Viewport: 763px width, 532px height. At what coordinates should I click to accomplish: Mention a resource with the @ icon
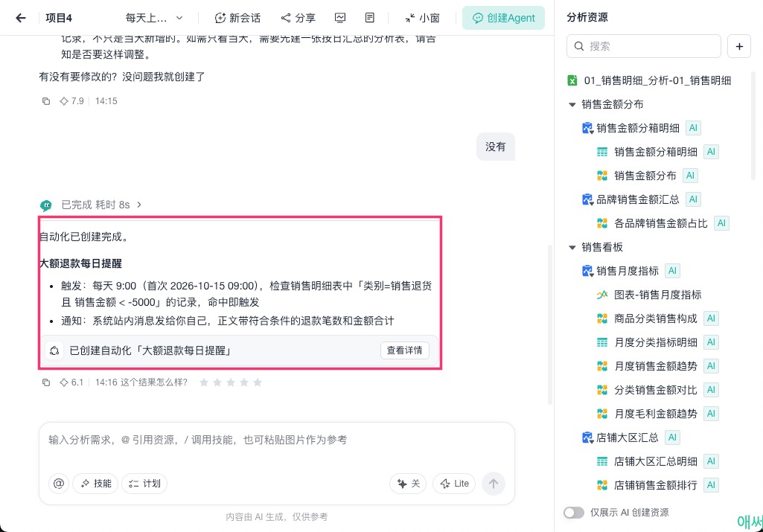point(58,484)
